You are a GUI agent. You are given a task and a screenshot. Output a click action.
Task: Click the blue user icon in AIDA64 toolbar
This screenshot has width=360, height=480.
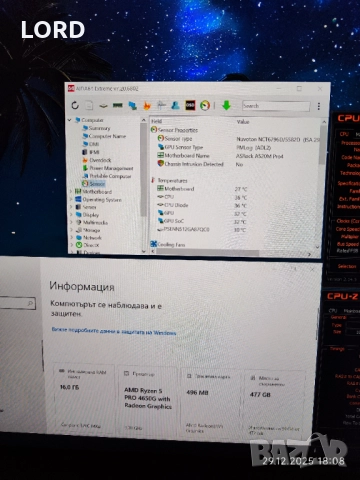point(175,105)
